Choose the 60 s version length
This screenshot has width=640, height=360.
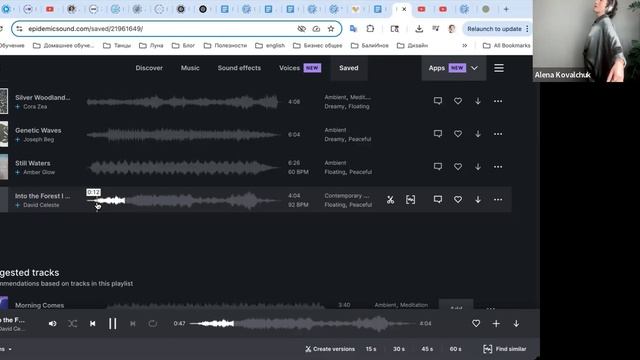[x=456, y=349]
